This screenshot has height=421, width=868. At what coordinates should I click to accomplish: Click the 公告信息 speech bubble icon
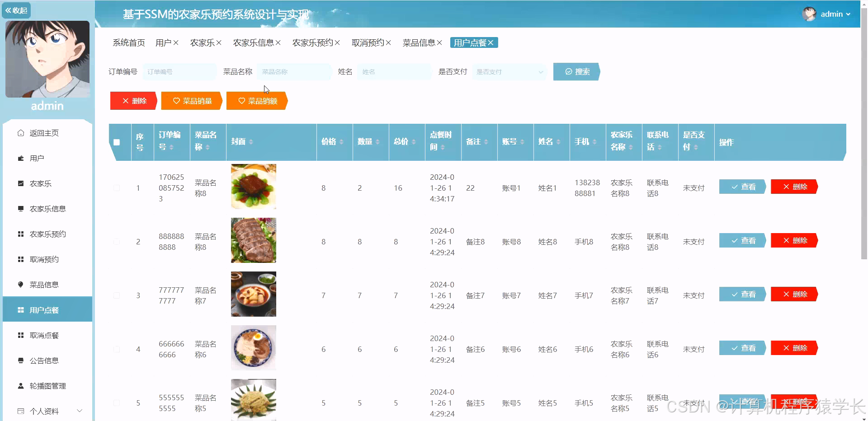(x=20, y=360)
